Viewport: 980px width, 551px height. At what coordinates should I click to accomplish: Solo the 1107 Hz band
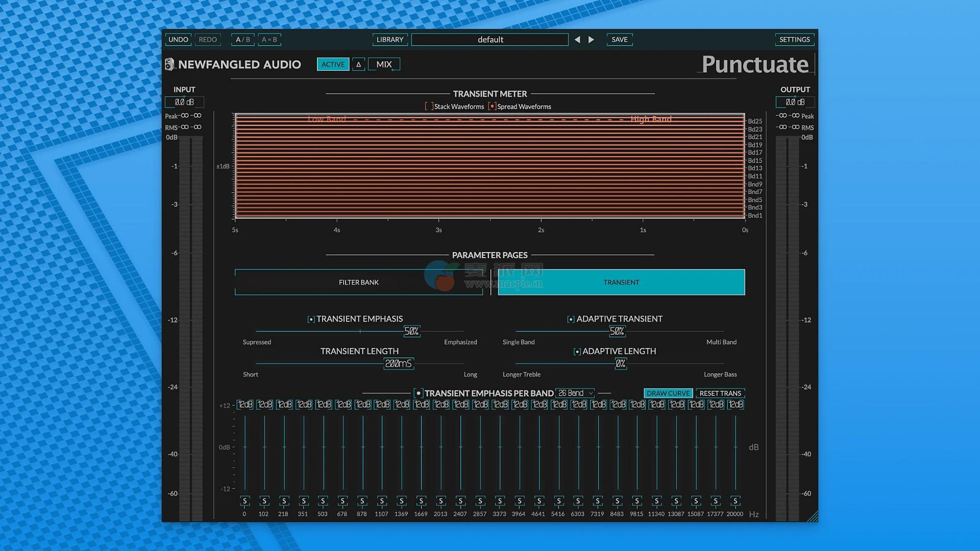[x=382, y=501]
